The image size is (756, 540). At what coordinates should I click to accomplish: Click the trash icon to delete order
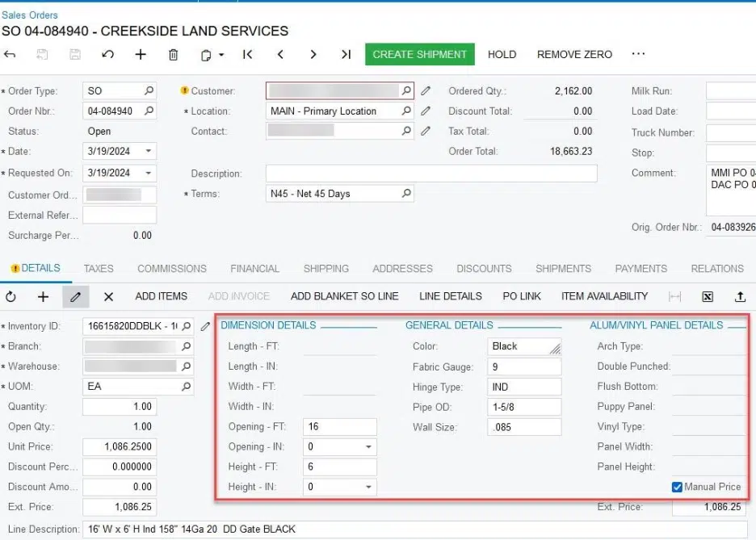[x=173, y=55]
